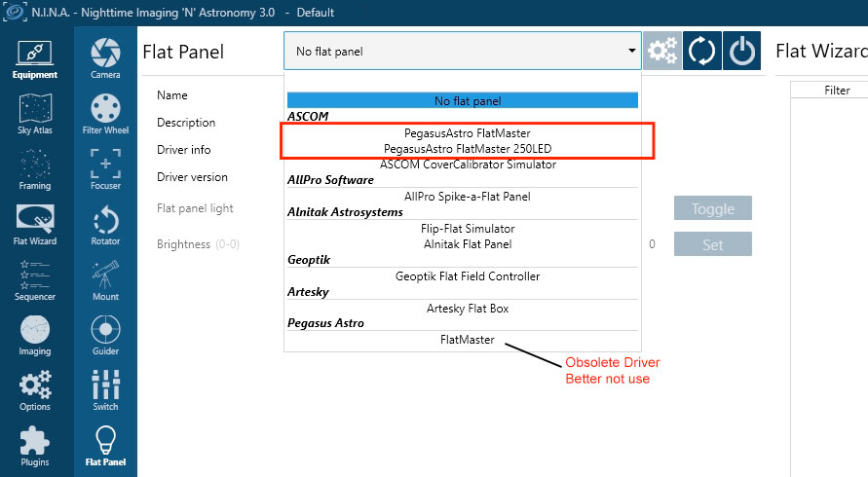Select the Flat Panel equipment tab
This screenshot has height=477, width=868.
105,446
